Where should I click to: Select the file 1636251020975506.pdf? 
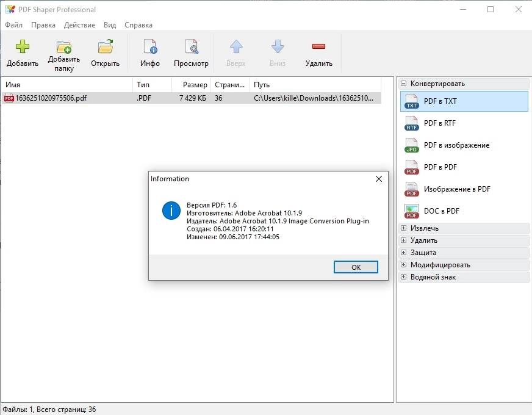pyautogui.click(x=51, y=98)
